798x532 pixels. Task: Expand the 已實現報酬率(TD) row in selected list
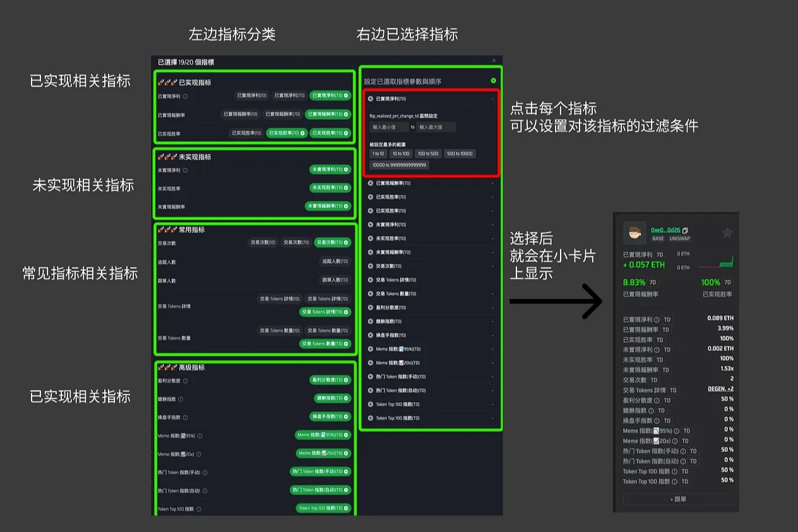[x=492, y=183]
